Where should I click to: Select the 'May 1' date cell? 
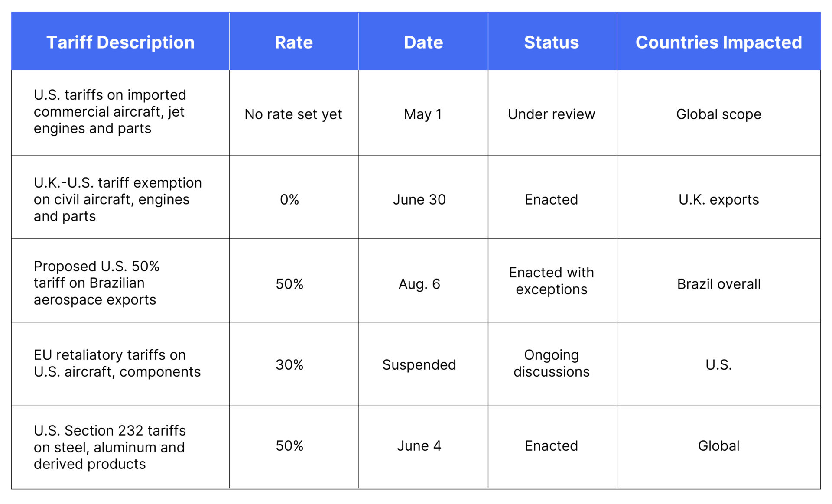[423, 114]
